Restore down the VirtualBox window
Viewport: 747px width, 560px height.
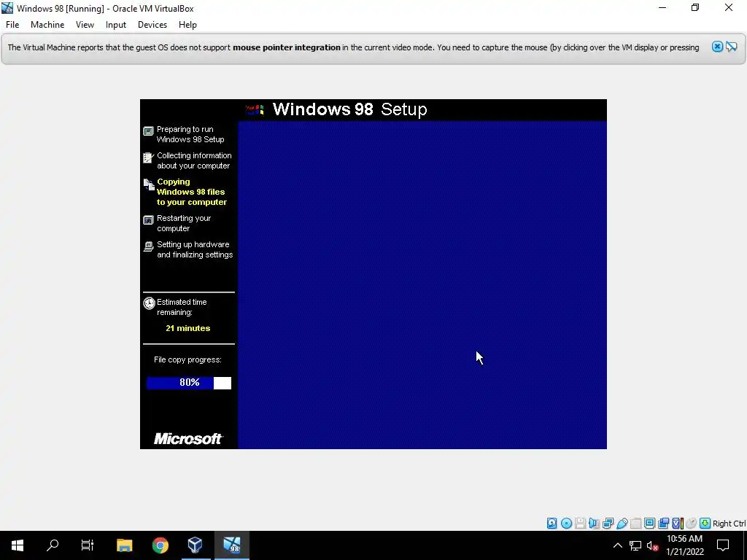coord(695,8)
